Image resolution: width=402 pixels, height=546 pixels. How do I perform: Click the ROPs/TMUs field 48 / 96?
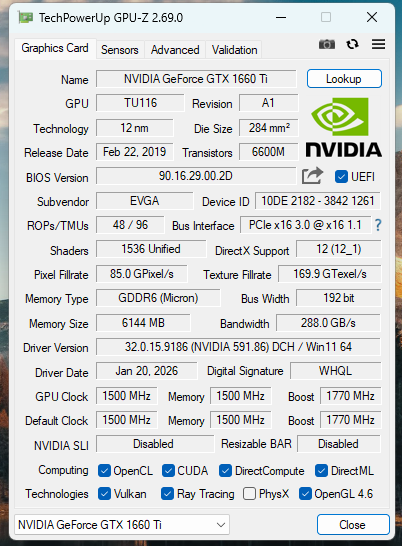coord(130,225)
